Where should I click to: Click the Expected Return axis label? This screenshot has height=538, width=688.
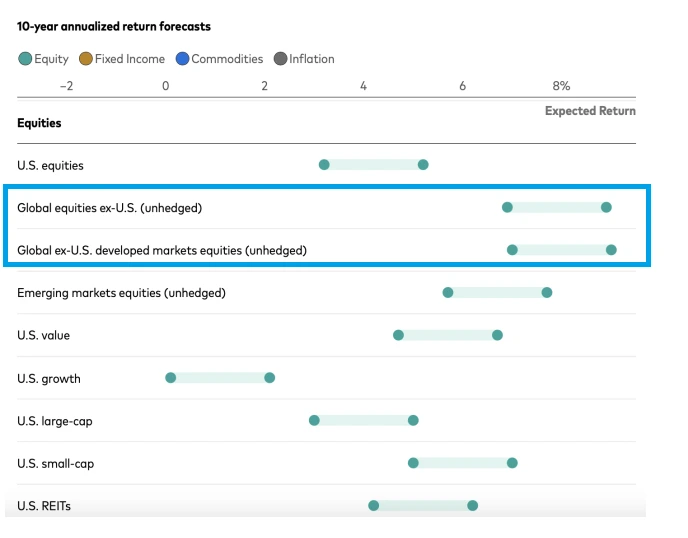[x=590, y=111]
